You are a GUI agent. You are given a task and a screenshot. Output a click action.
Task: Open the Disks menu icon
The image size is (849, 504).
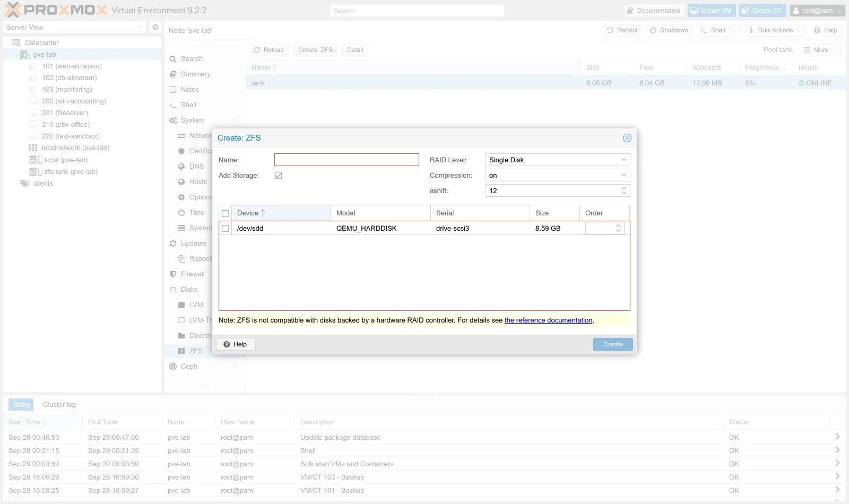[x=173, y=290]
